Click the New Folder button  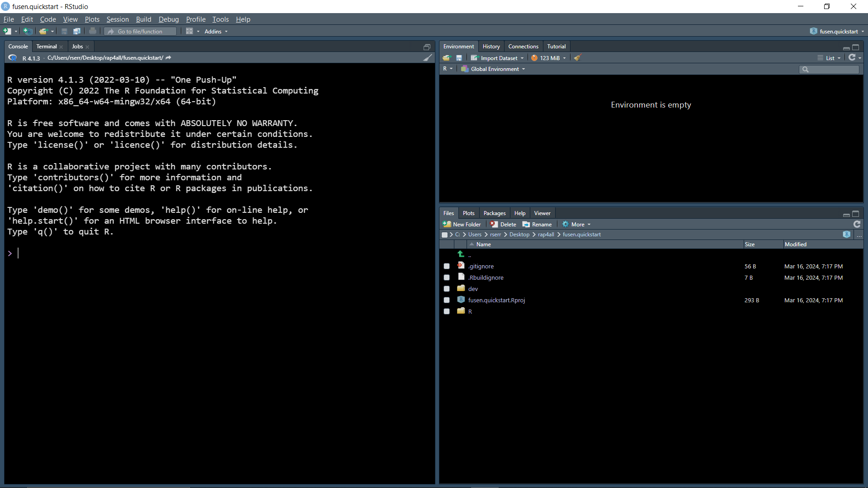pyautogui.click(x=462, y=225)
